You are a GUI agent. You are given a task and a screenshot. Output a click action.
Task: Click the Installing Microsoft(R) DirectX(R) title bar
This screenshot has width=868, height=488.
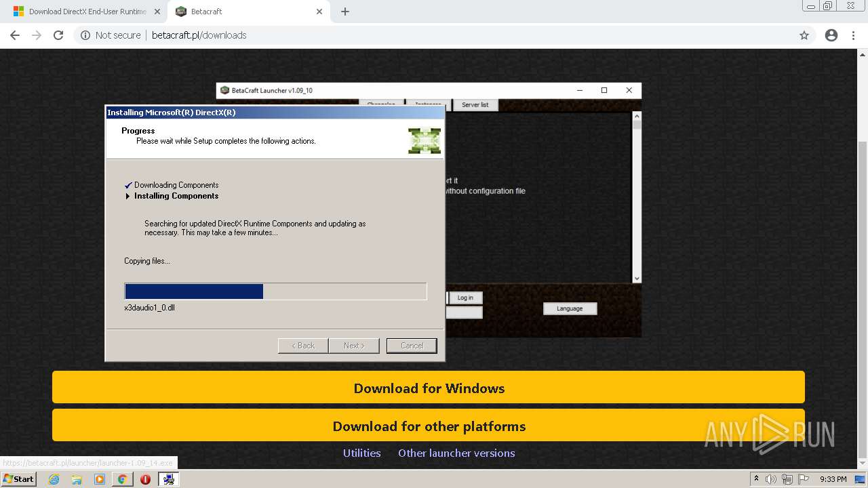coord(275,113)
